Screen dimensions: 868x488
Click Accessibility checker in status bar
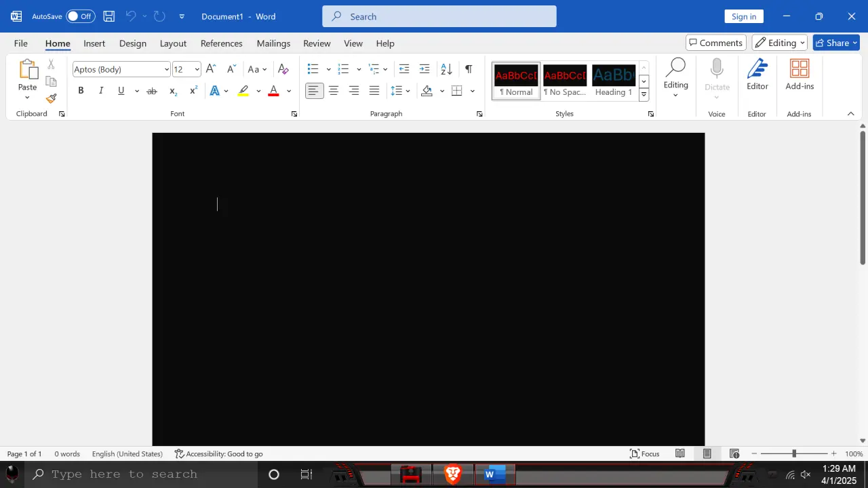click(218, 454)
